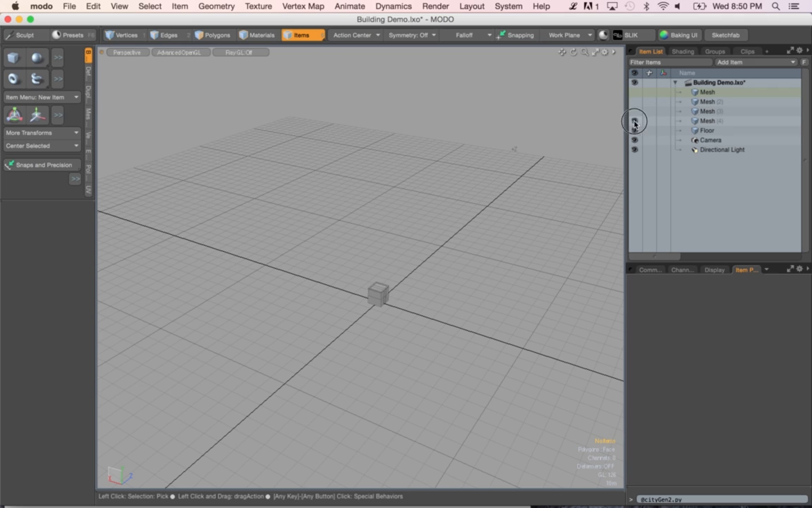Click the viewport rotate icon
The width and height of the screenshot is (812, 508).
pos(573,52)
